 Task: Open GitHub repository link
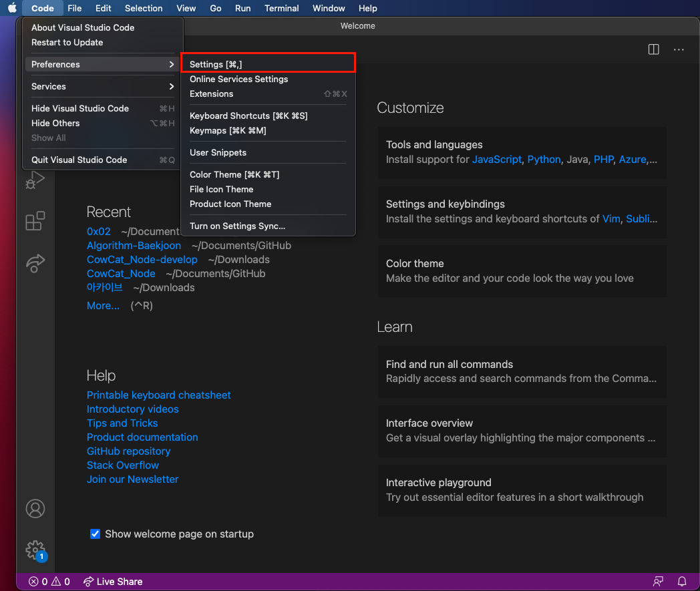[128, 451]
